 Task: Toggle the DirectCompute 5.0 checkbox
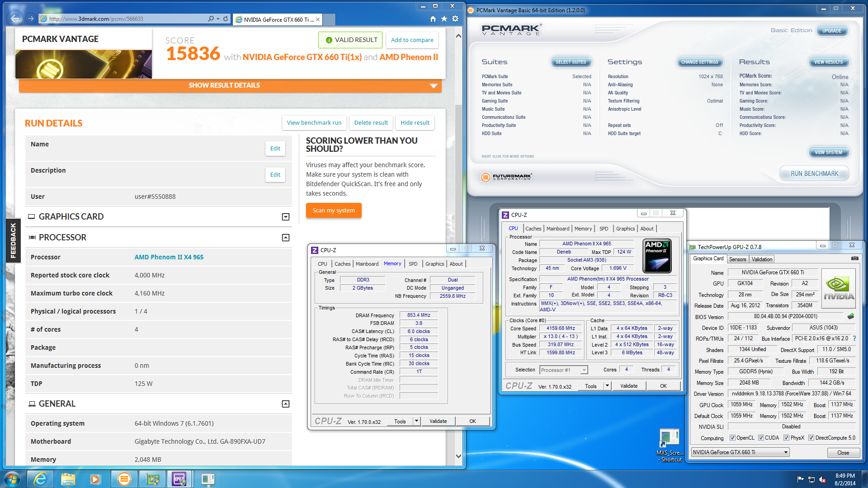[x=811, y=438]
